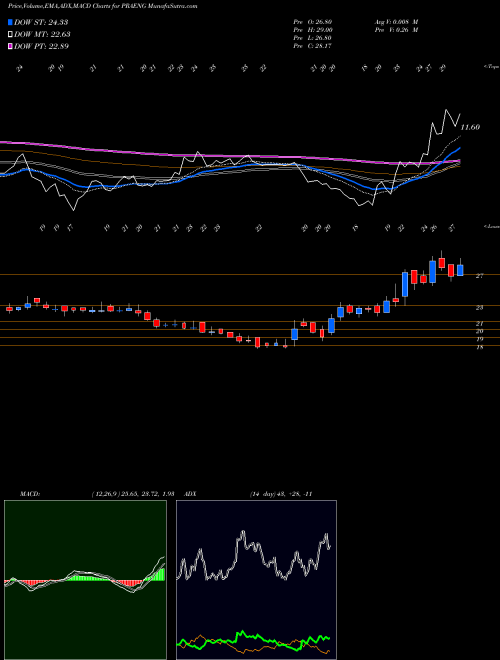Click the ADX panel heading

(191, 494)
